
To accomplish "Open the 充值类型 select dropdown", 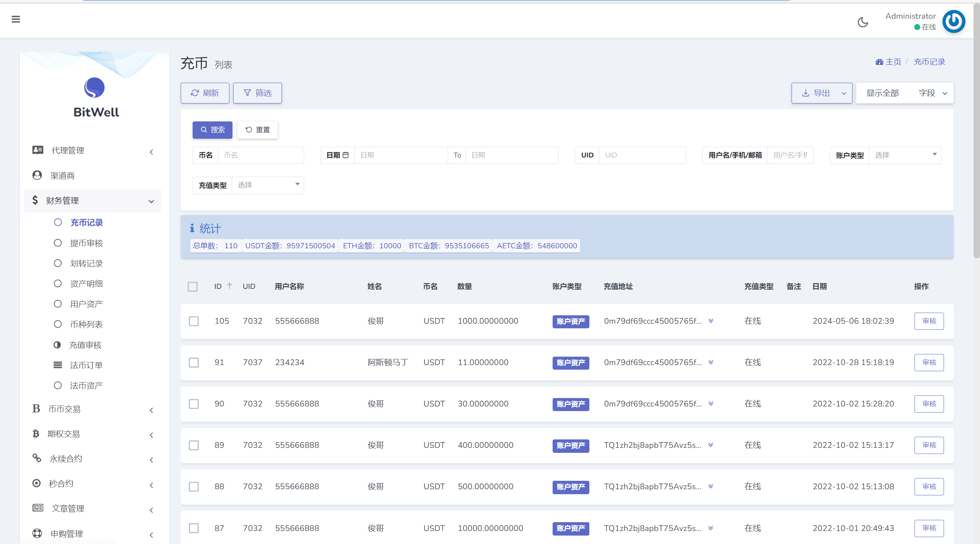I will (x=268, y=185).
